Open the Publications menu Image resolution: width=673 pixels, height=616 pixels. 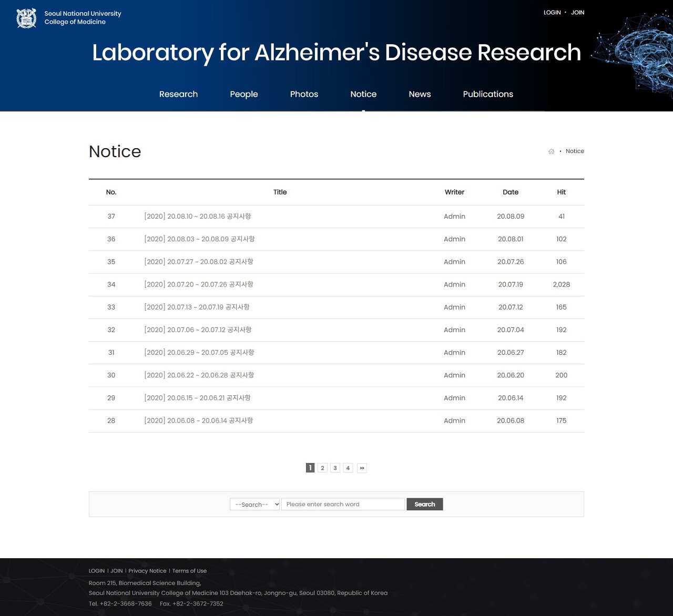(488, 94)
